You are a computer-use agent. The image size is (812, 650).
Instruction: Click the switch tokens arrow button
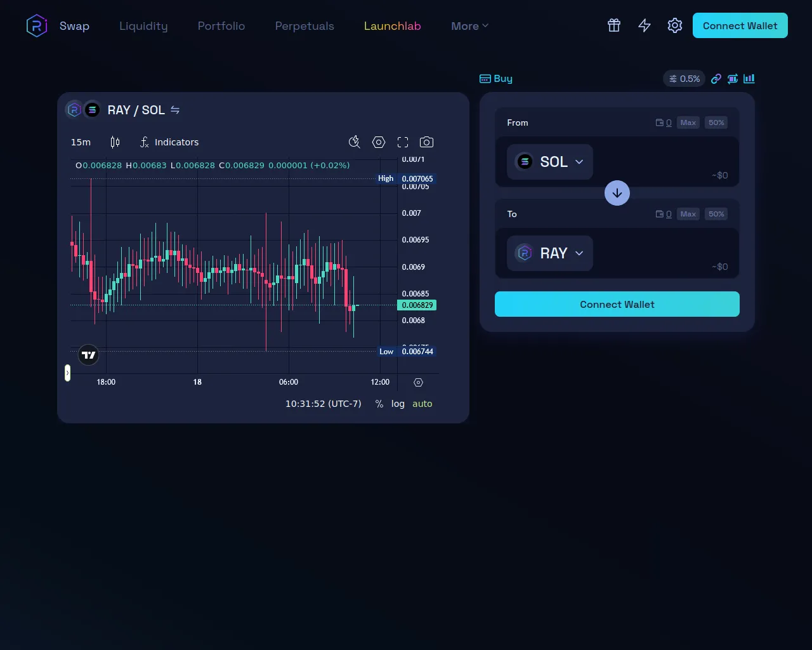click(x=617, y=193)
